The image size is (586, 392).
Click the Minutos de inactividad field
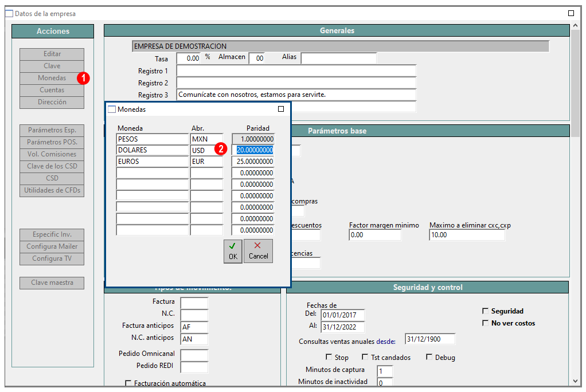point(385,383)
